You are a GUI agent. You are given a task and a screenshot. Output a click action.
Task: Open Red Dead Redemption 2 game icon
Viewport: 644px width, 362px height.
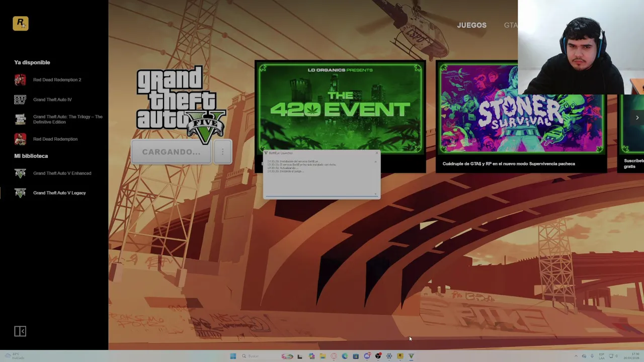click(x=20, y=79)
